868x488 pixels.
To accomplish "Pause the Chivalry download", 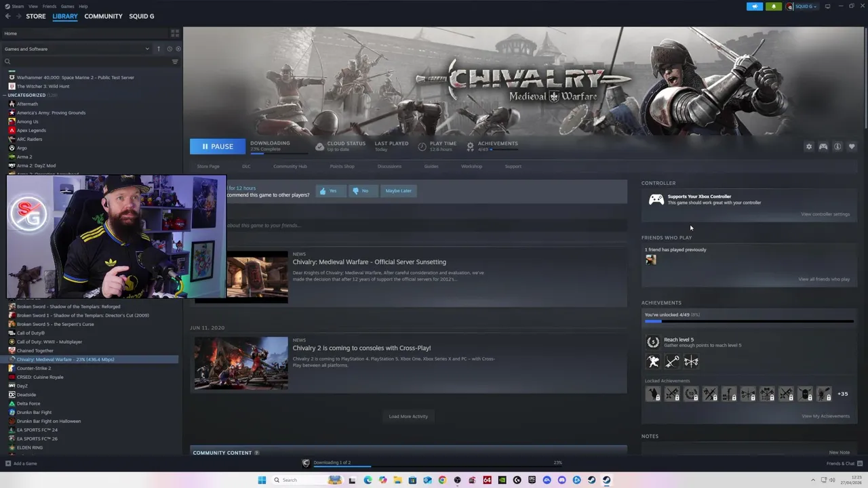I will pos(218,146).
